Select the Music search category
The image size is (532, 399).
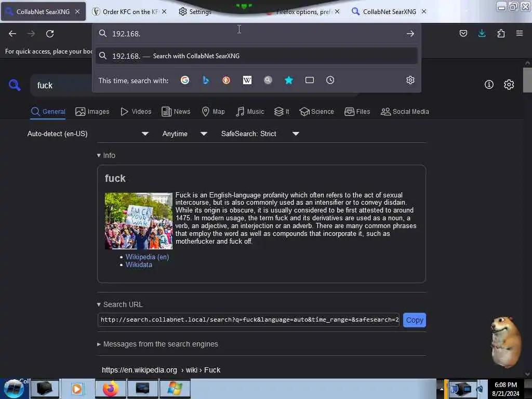point(250,112)
